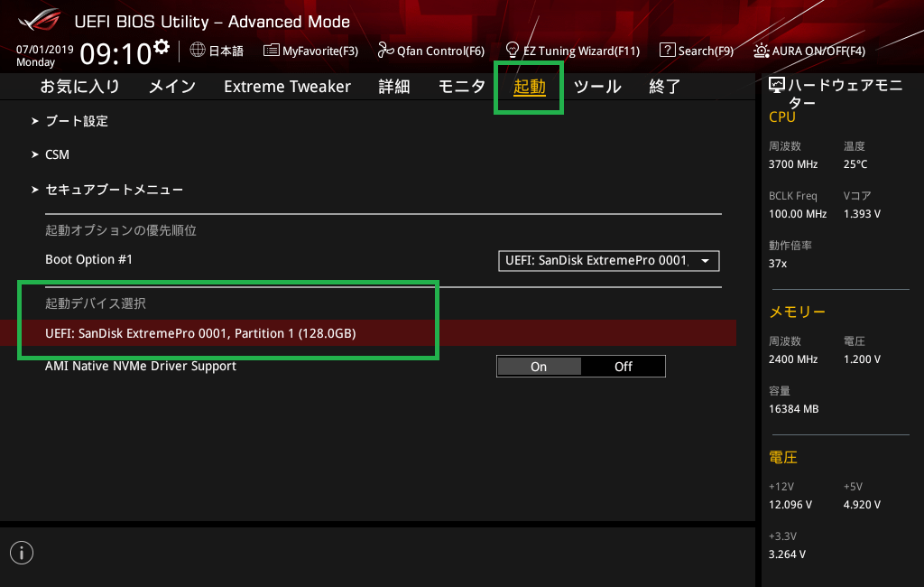This screenshot has height=587, width=924.
Task: Click the AMI Native NVMe Driver Support label
Action: click(x=141, y=366)
